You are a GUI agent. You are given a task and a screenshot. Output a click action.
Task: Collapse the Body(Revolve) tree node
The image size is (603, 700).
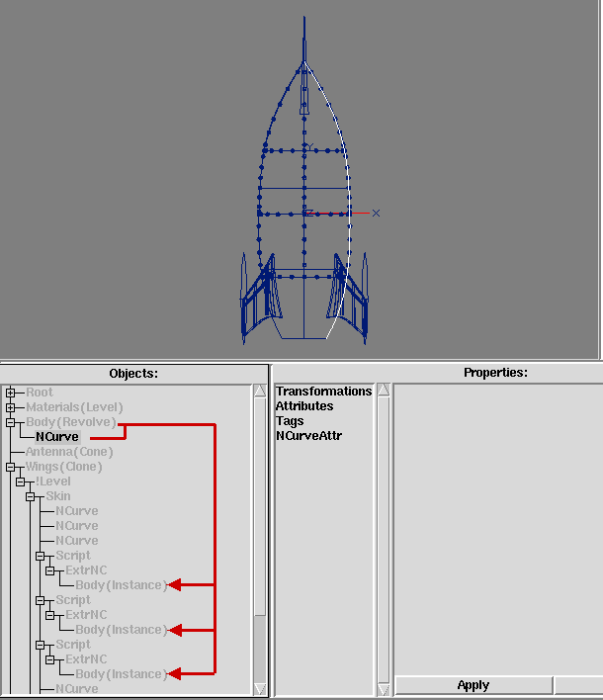point(11,422)
